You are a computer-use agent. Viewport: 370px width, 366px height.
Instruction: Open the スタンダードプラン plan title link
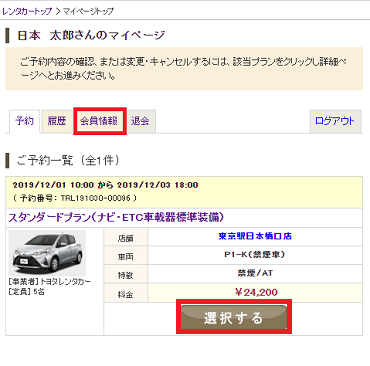[116, 217]
